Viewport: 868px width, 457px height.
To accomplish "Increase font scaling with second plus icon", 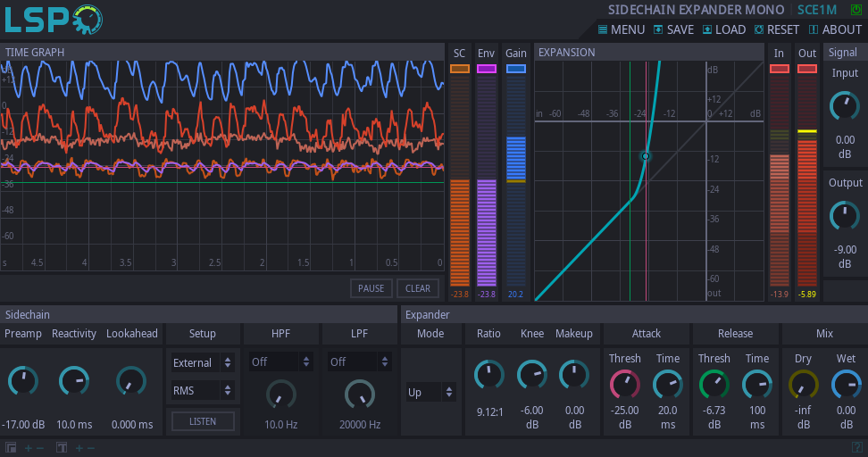I will (79, 447).
